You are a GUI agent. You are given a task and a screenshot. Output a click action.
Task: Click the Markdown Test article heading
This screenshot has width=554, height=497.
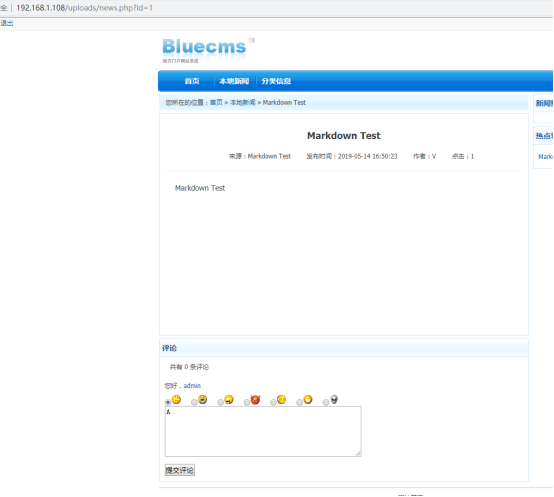344,136
